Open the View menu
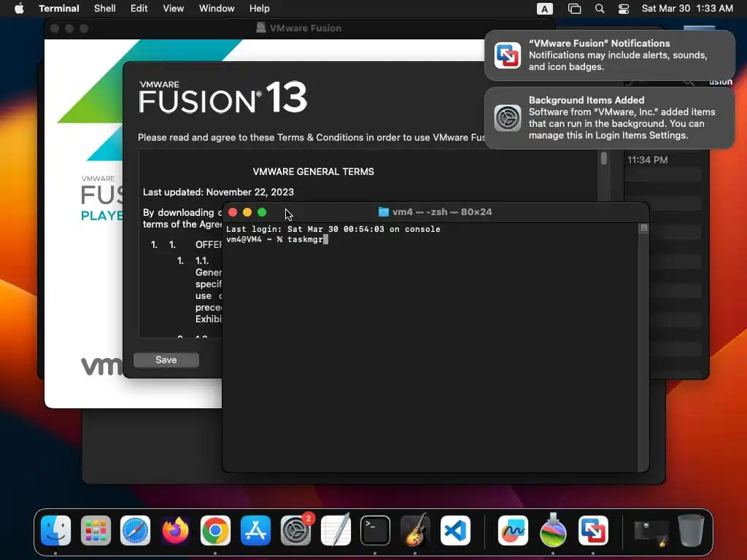This screenshot has height=560, width=747. pos(174,9)
